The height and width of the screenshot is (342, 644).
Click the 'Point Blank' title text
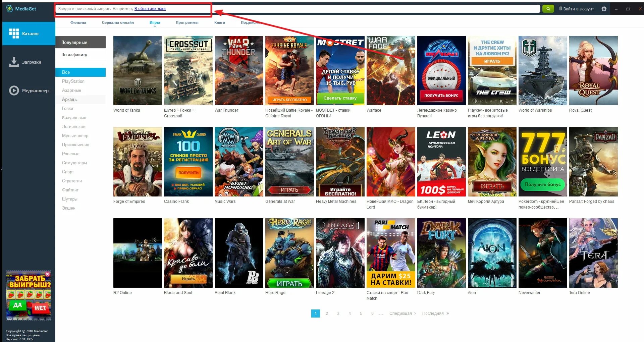point(225,293)
